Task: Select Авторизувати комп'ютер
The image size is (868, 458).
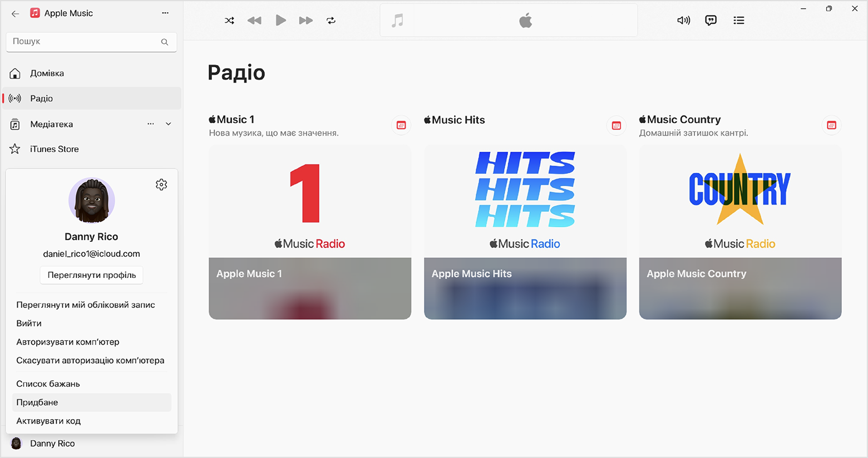Action: point(92,342)
